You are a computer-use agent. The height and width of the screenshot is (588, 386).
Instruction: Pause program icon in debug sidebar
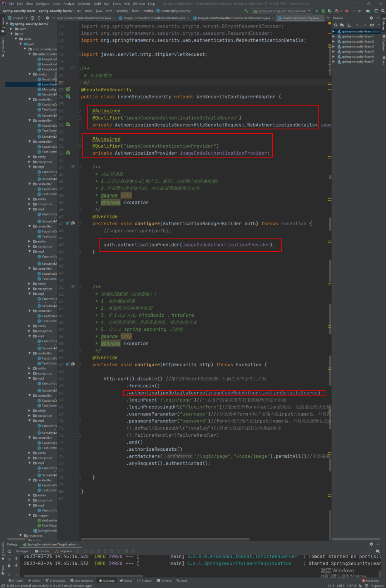[x=9, y=566]
